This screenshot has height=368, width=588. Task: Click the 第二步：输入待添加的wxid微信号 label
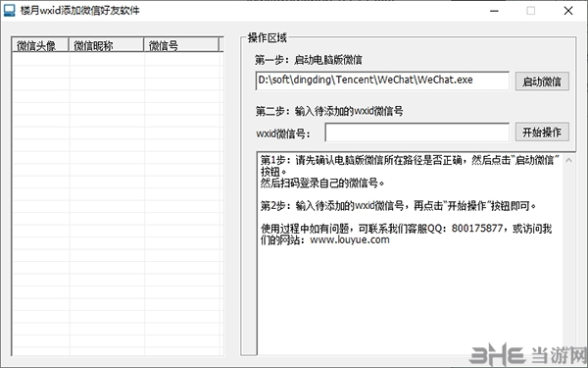329,111
